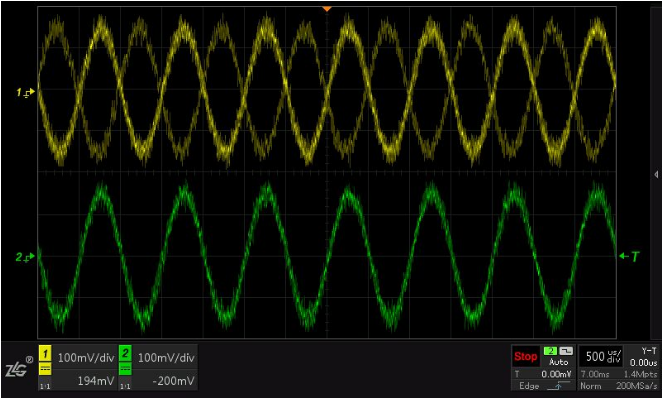Open channel 1 100mV/div scale setting

pyautogui.click(x=86, y=358)
